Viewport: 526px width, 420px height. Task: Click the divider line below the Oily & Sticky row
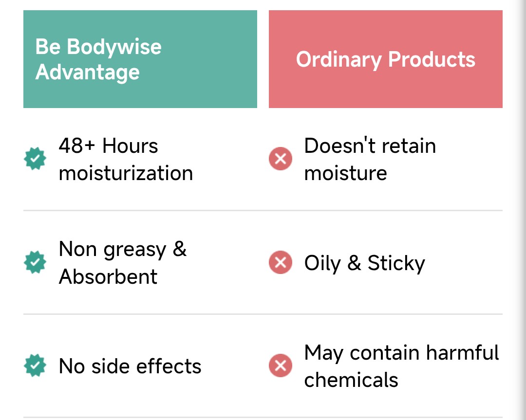point(263,314)
